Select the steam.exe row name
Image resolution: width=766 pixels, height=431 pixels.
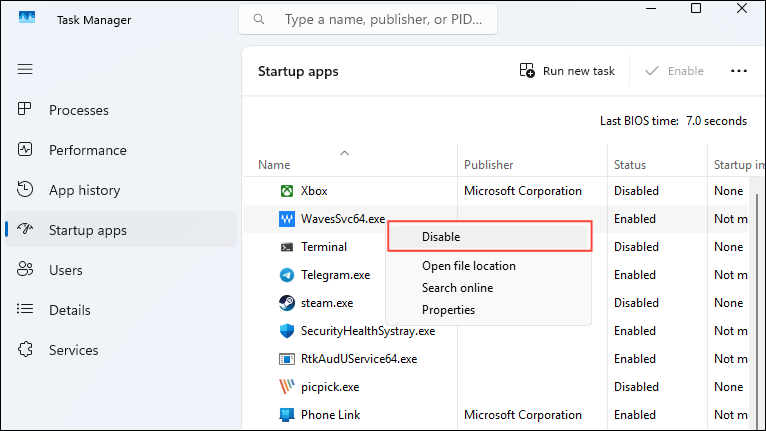tap(327, 303)
